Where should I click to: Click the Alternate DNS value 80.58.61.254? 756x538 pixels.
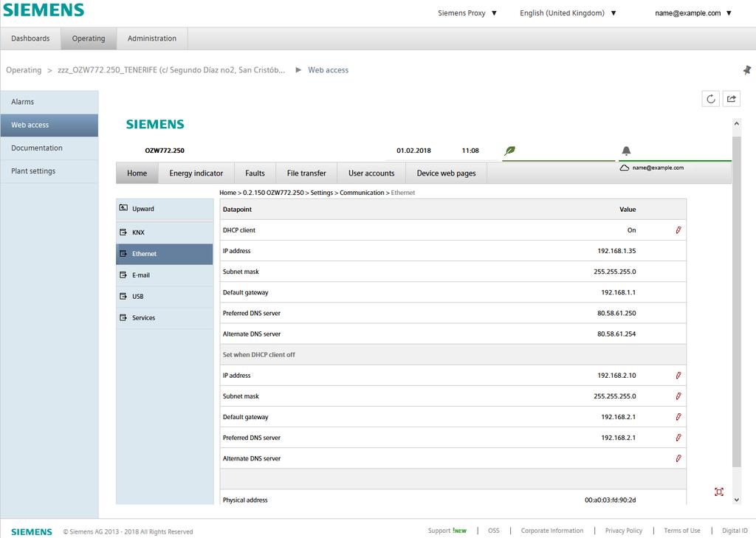point(616,334)
